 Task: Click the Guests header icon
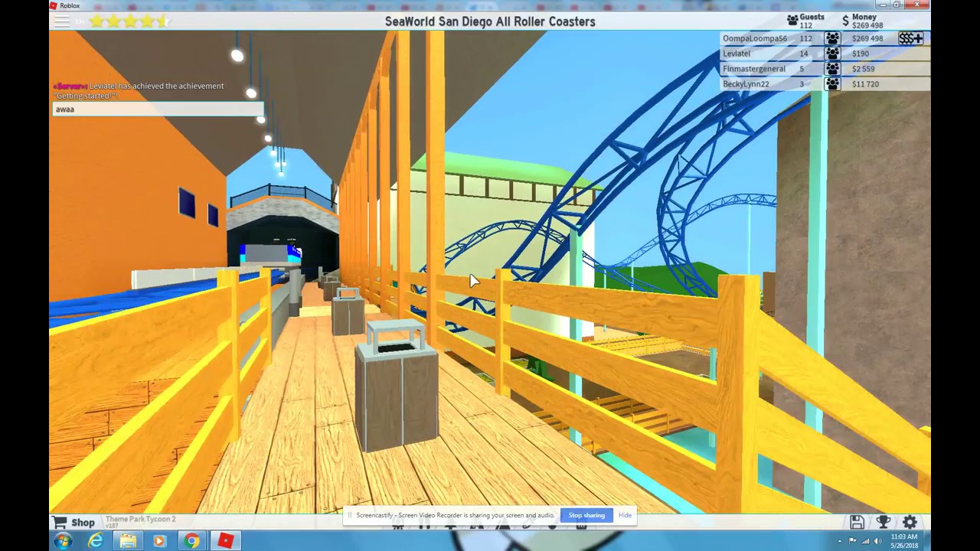coord(792,21)
